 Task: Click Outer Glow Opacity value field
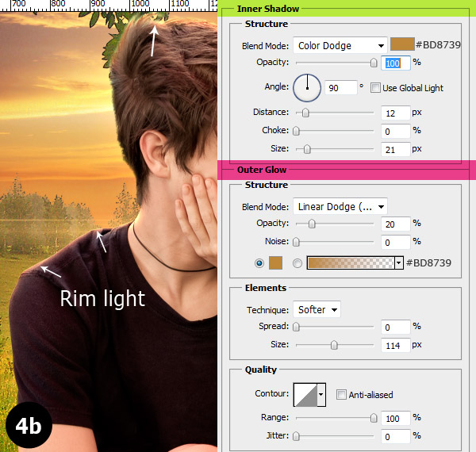click(x=396, y=224)
